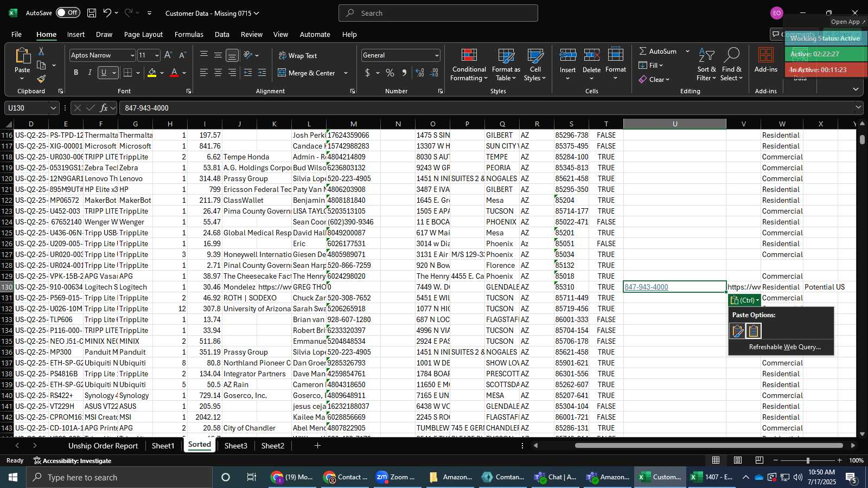Open Sort & Filter menu
Image resolution: width=868 pixels, height=488 pixels.
pyautogui.click(x=706, y=65)
